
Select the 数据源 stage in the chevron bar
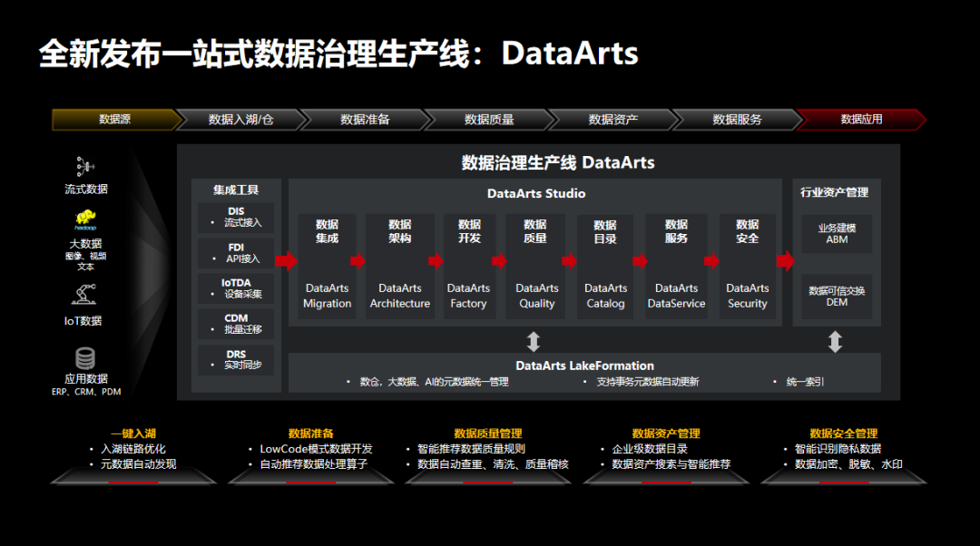115,120
